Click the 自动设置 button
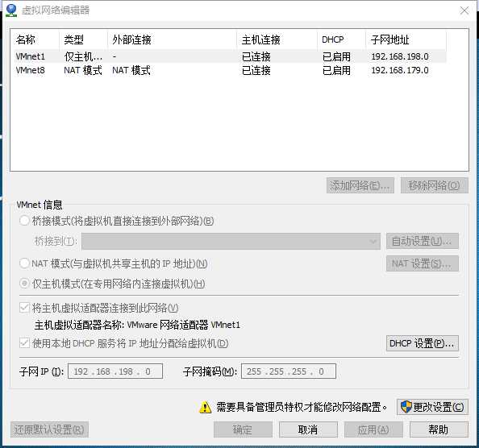The image size is (479, 448). (423, 242)
